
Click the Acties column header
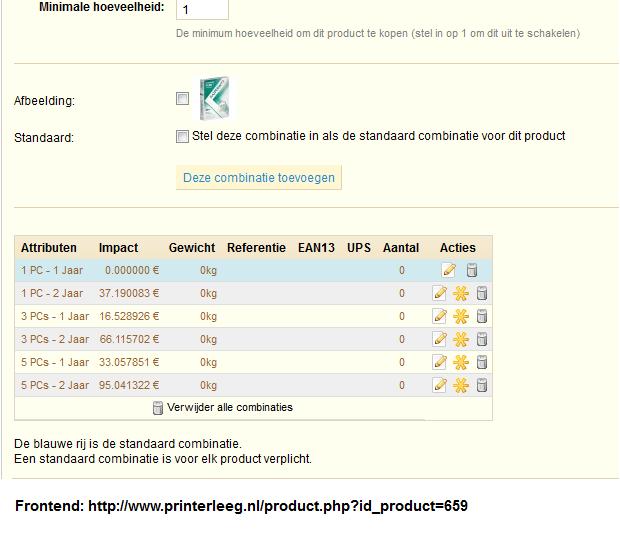pos(457,247)
